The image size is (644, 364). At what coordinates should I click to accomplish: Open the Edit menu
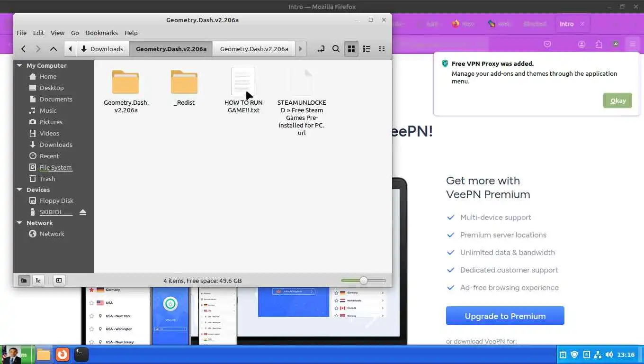[38, 33]
